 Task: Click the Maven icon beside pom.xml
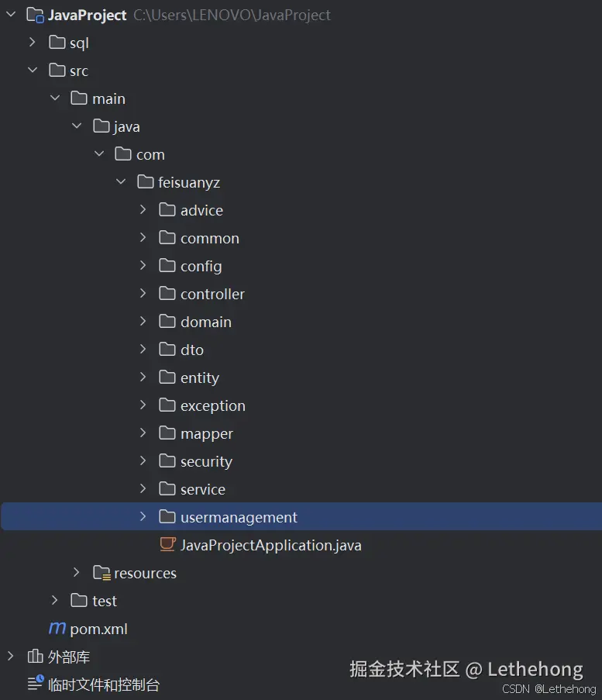pyautogui.click(x=57, y=629)
